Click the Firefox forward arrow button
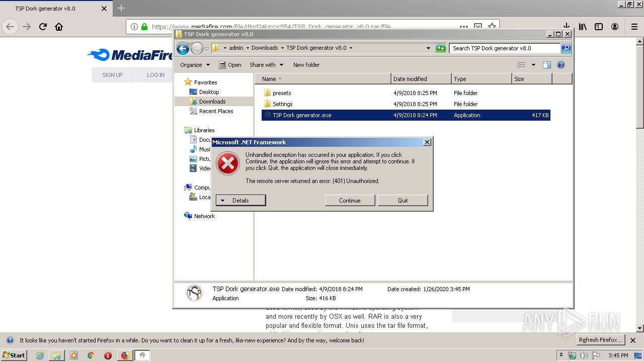 pos(27,27)
